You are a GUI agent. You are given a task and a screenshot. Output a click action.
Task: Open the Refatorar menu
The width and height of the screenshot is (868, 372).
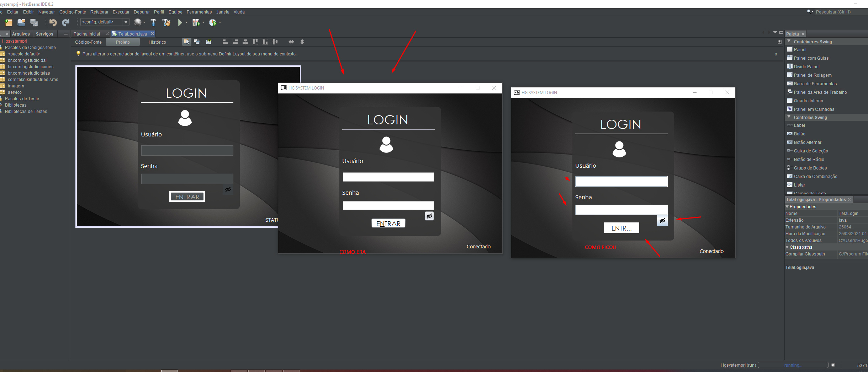click(x=99, y=12)
